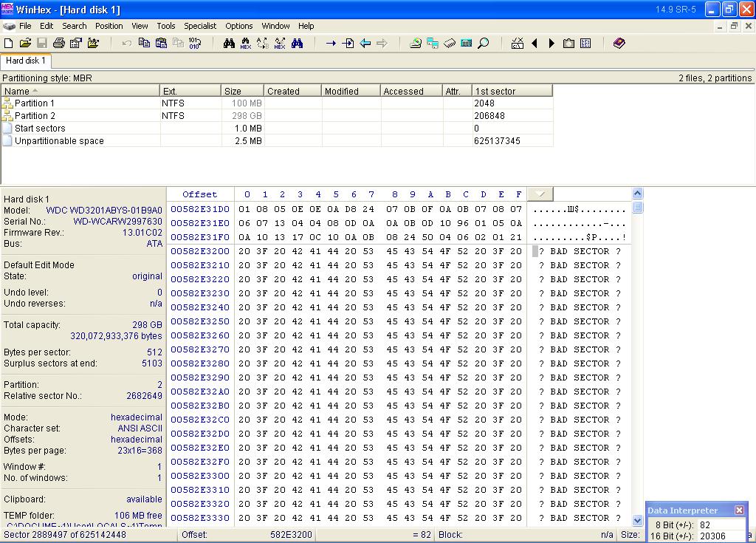Viewport: 756px width, 543px height.
Task: Click the blue Continue Search binoculars
Action: click(297, 44)
